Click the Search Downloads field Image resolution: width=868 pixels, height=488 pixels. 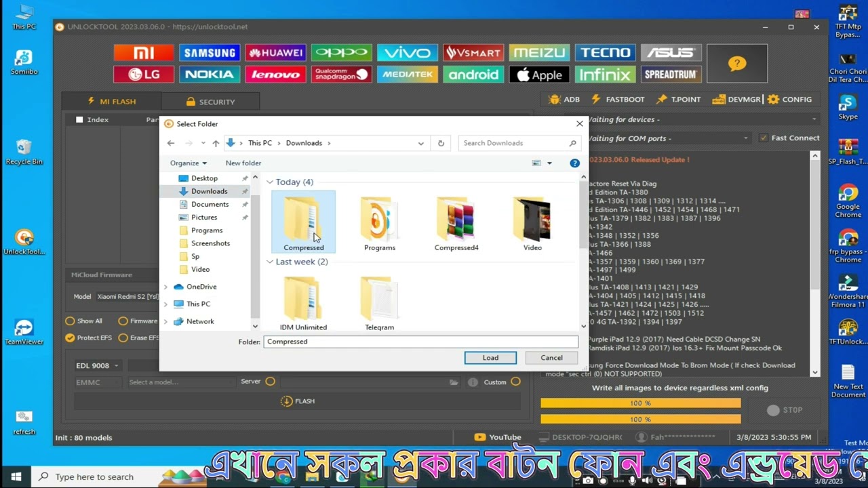pos(519,143)
